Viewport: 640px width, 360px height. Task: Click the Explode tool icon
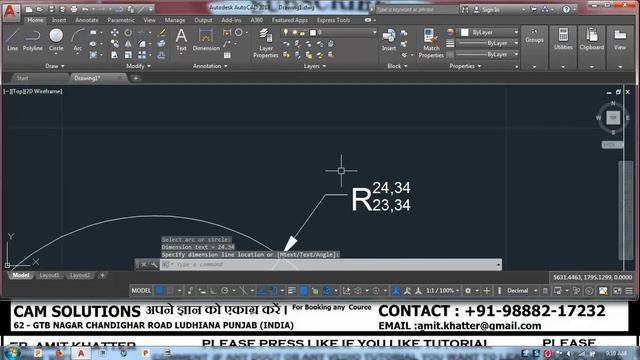(x=162, y=44)
